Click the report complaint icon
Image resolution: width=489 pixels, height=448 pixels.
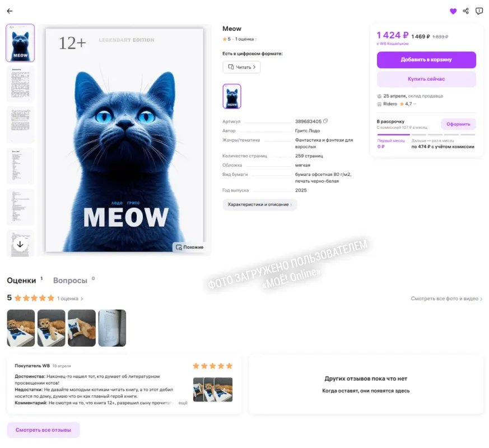479,11
